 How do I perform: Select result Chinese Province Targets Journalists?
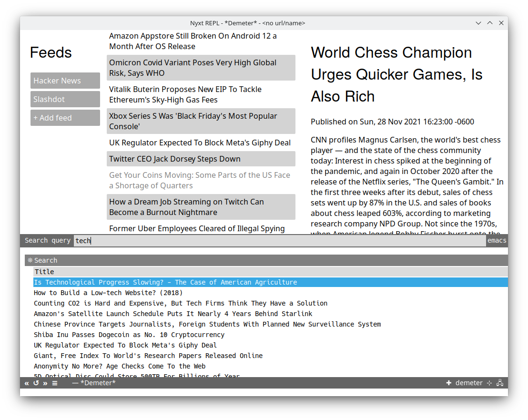[x=270, y=324]
